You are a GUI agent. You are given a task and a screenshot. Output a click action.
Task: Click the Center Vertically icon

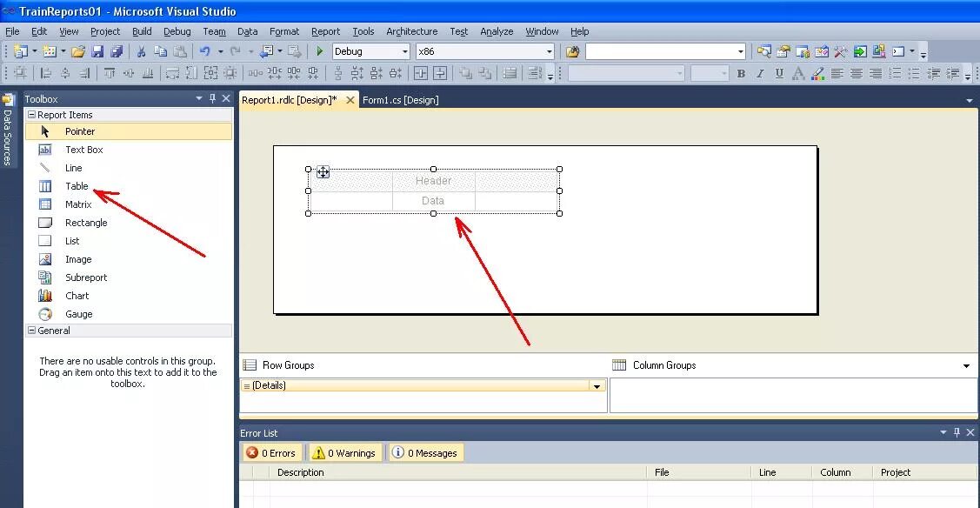point(440,73)
